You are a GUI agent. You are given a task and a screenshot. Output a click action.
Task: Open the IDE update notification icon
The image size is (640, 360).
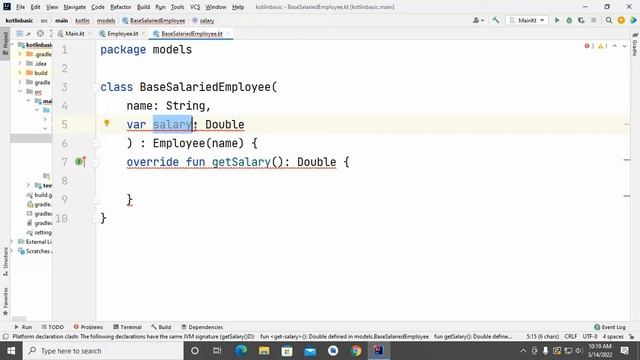[621, 20]
